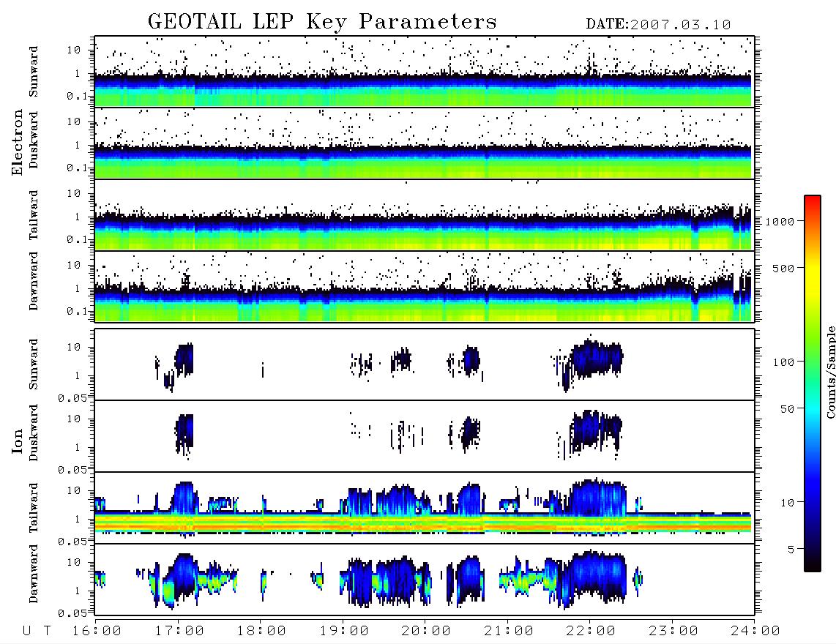Click the Ion "Dawnward" panel label

point(34,574)
